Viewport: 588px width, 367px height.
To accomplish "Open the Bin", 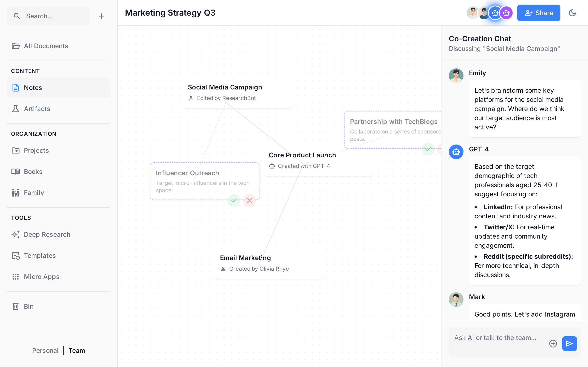I will 28,306.
